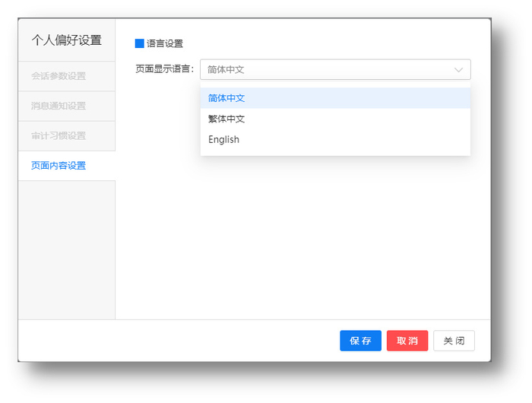Hit the 关闭 button
Screen dimensions: 532x403
454,341
